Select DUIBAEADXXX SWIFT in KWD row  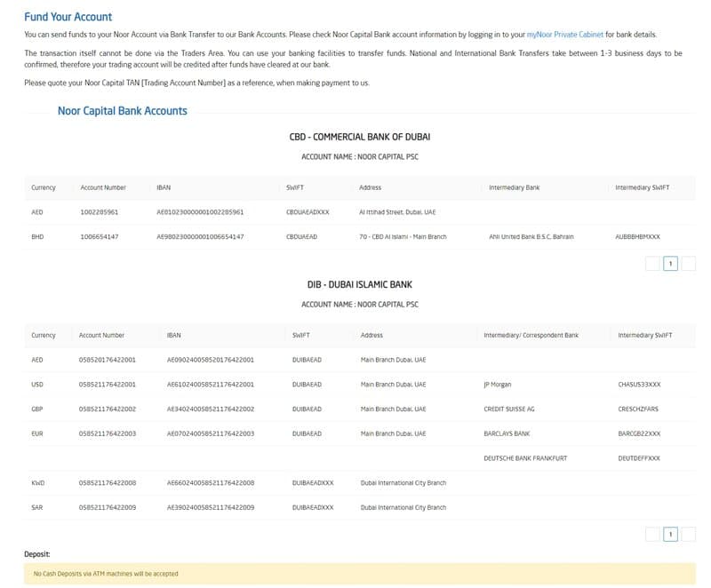point(313,483)
